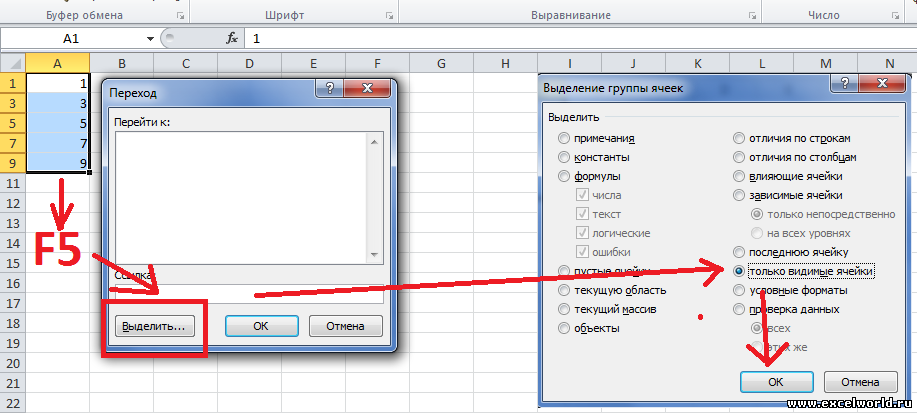Image resolution: width=917 pixels, height=413 pixels.
Task: Select the константы radio option
Action: coord(594,157)
